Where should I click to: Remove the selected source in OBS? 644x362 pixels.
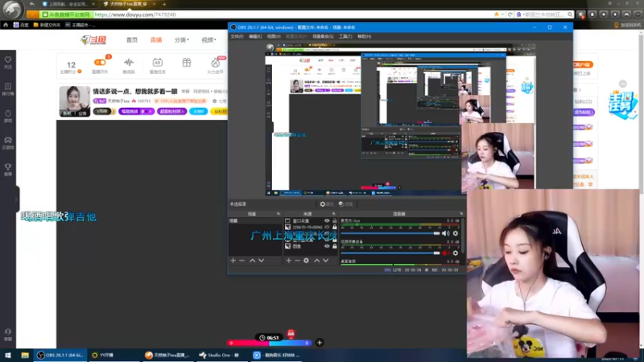point(297,261)
